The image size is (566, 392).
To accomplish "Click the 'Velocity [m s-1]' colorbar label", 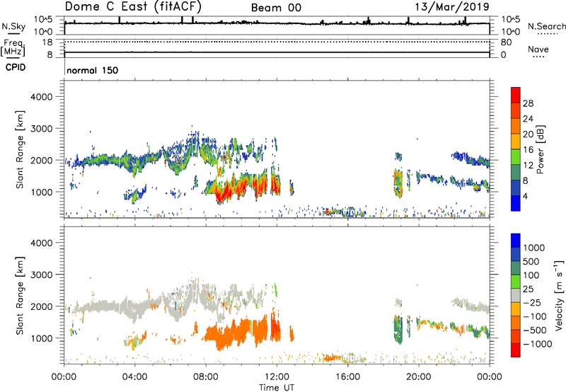I will [559, 295].
